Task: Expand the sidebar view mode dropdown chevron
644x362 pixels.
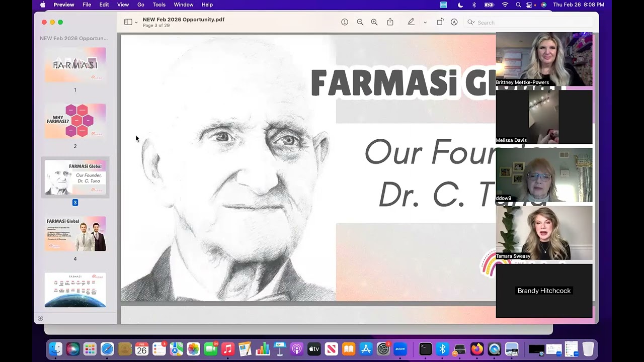Action: (x=136, y=23)
